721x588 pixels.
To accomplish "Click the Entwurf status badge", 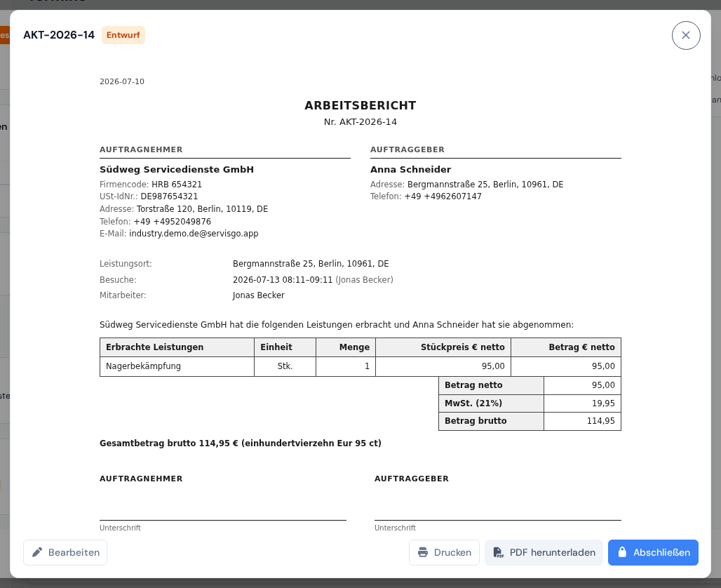I will pyautogui.click(x=123, y=35).
